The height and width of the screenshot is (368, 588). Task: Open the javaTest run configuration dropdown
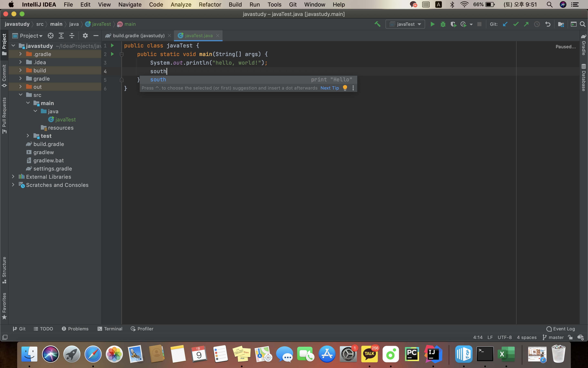(405, 24)
